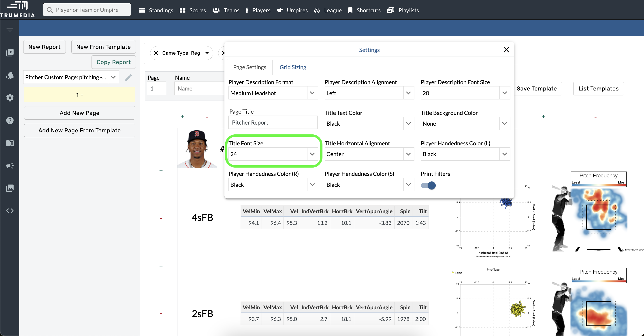
Task: Click the List Templates button
Action: pyautogui.click(x=598, y=88)
